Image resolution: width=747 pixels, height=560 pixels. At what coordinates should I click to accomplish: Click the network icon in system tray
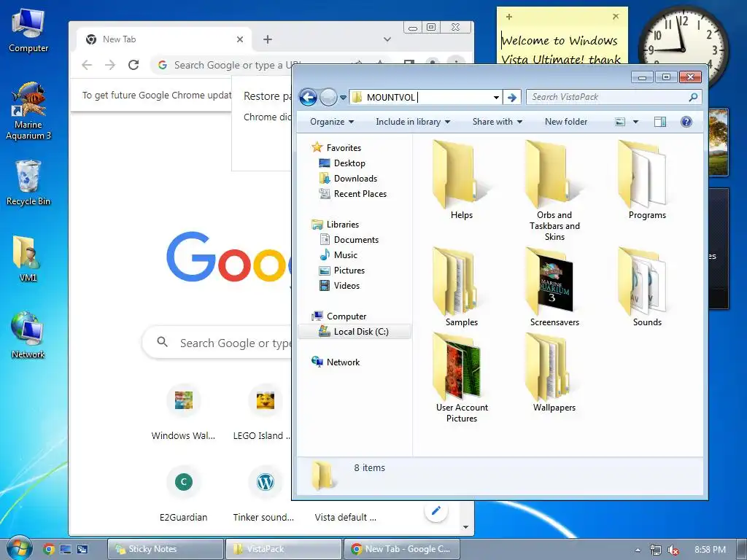click(x=656, y=550)
